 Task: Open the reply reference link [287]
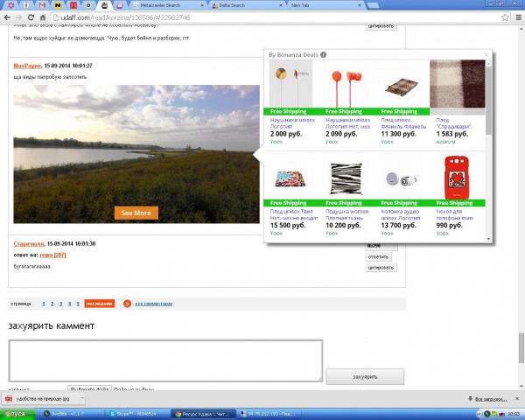pos(52,255)
